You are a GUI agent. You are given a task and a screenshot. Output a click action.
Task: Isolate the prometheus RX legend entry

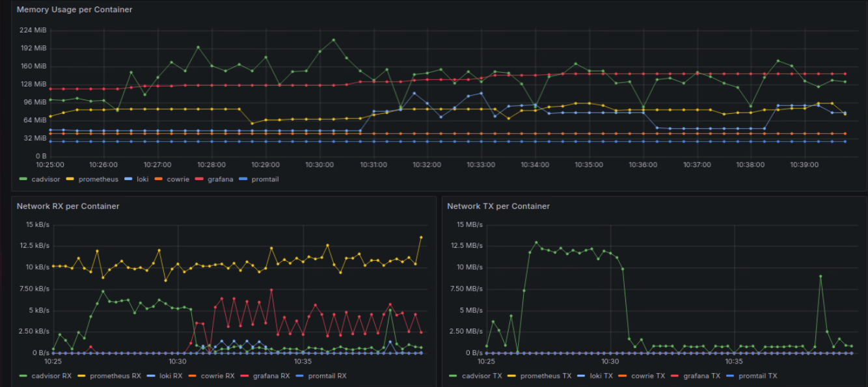[115, 376]
